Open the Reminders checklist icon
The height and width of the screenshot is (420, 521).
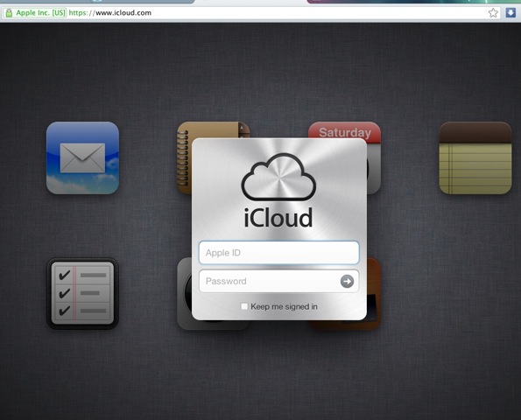[x=82, y=293]
